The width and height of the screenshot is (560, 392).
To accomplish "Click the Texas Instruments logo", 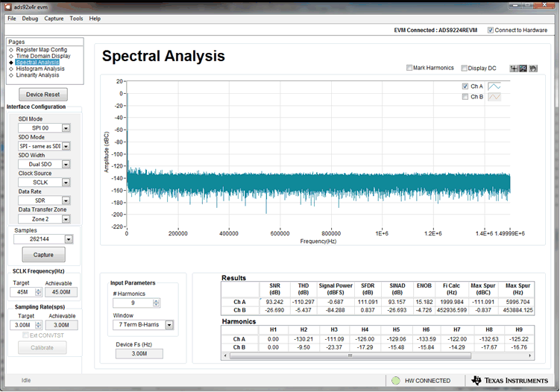I will (510, 380).
